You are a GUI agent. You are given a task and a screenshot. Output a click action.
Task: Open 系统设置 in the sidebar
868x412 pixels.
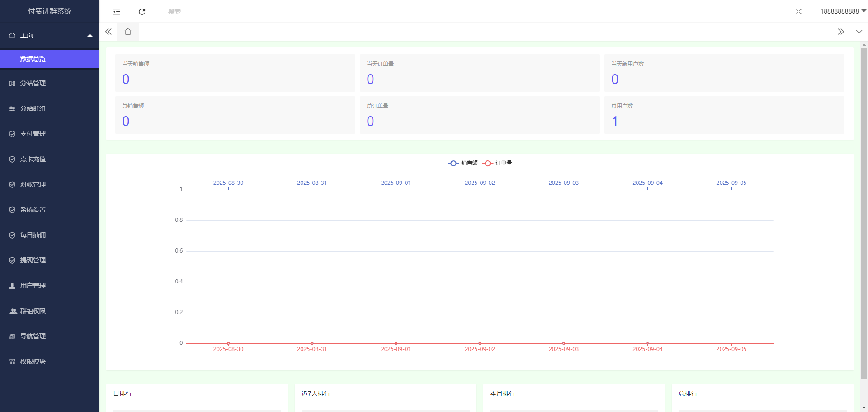coord(33,210)
